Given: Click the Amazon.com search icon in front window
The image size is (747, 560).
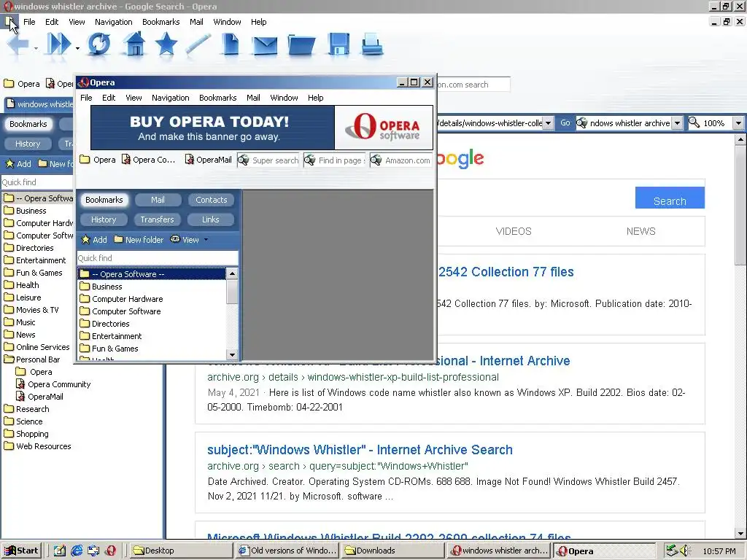Looking at the screenshot, I should click(x=376, y=160).
